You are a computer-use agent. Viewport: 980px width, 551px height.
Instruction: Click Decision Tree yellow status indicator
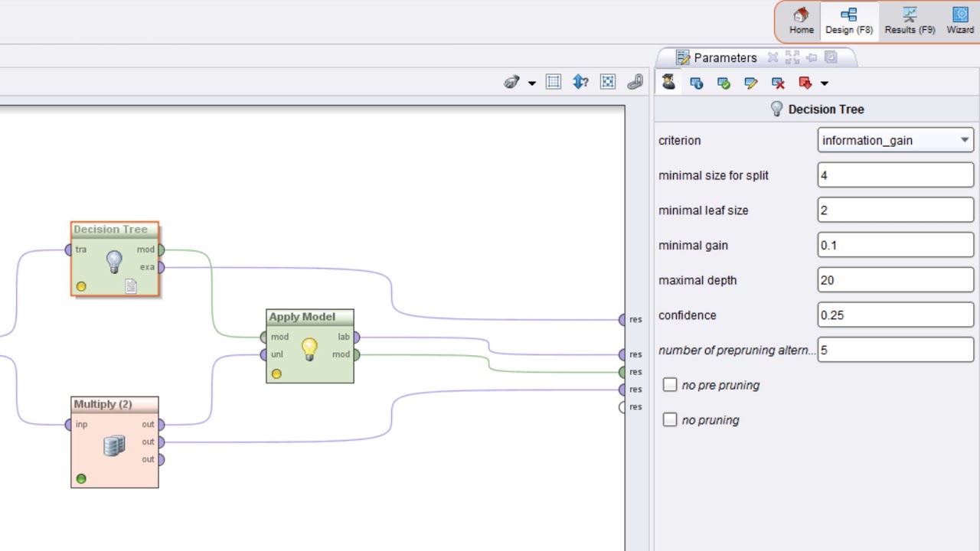point(81,286)
